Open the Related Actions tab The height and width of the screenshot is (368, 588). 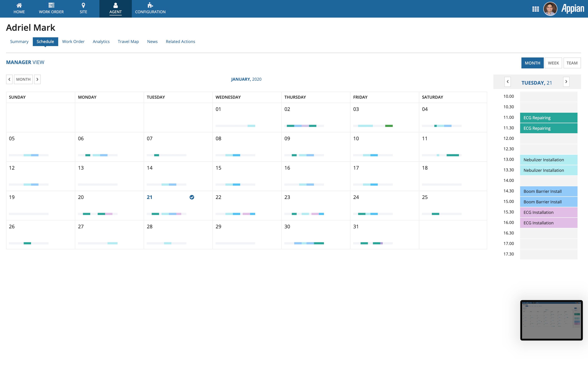click(180, 42)
